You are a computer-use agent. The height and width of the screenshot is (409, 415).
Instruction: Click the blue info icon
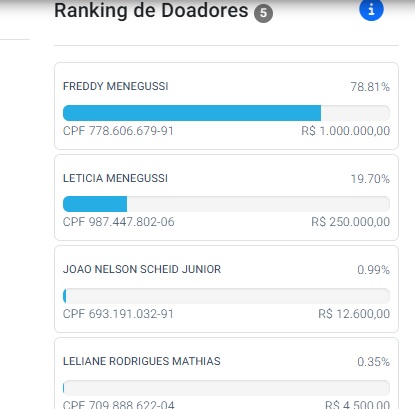(x=371, y=9)
